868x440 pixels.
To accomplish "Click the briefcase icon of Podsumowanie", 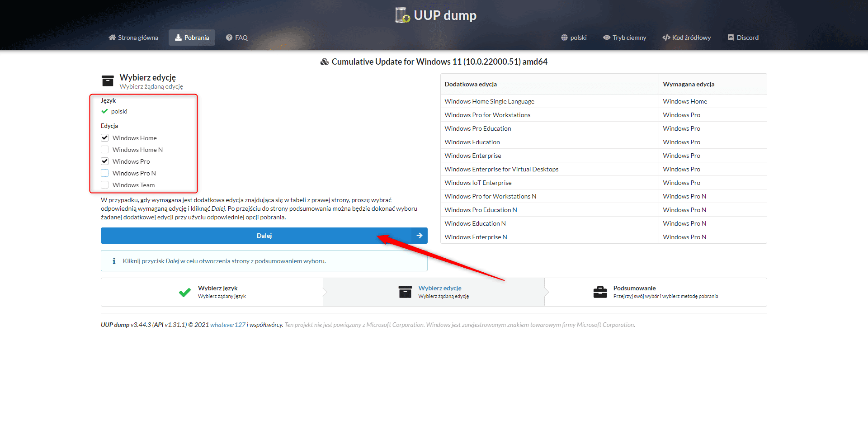I will 600,292.
